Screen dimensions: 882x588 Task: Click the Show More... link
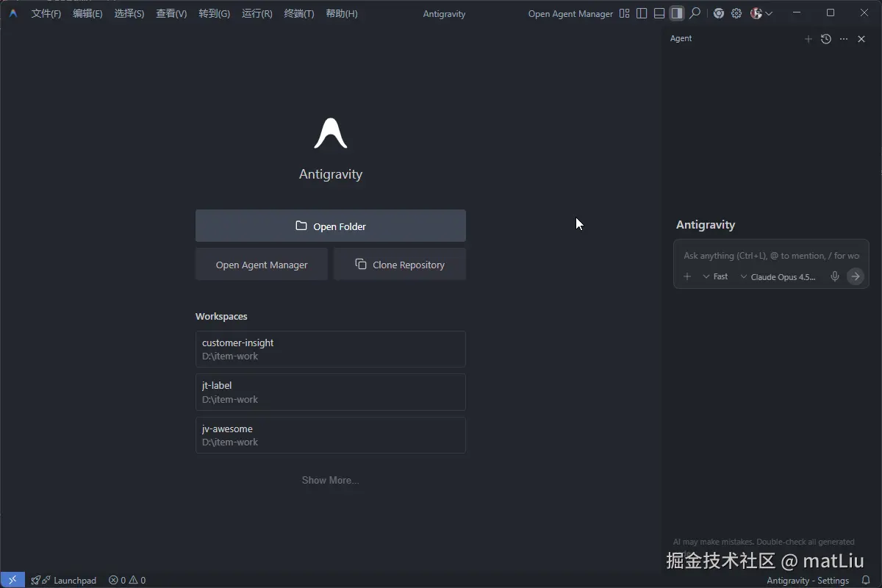[331, 480]
